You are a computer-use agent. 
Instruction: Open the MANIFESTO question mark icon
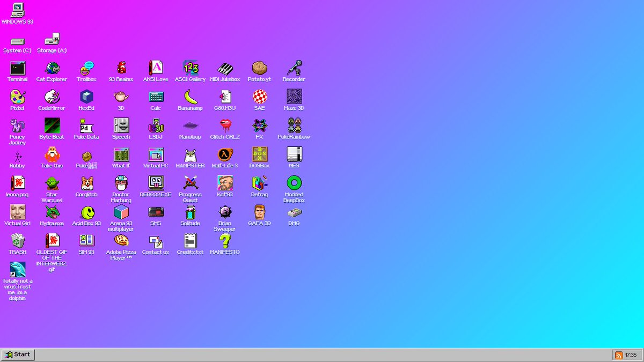(x=225, y=241)
